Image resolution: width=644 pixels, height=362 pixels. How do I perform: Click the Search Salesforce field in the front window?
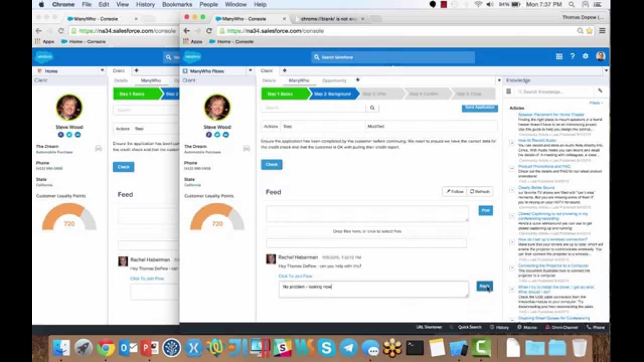tap(392, 57)
